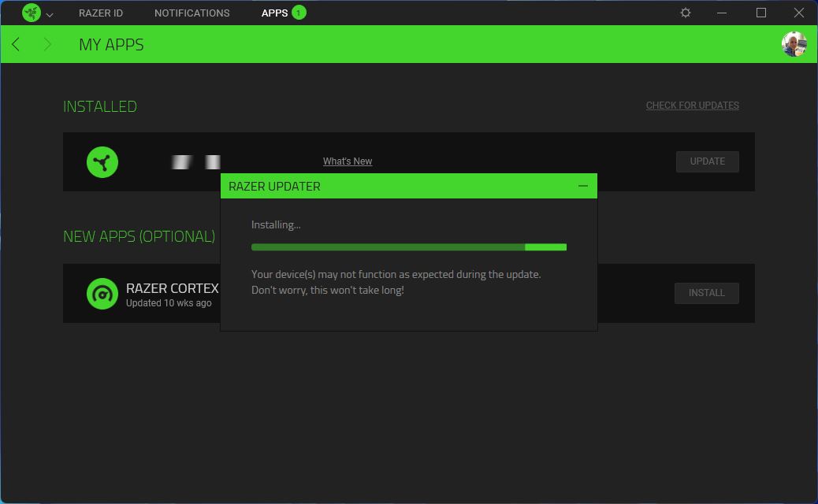Viewport: 818px width, 504px height.
Task: Click the UPDATE button
Action: pyautogui.click(x=708, y=161)
